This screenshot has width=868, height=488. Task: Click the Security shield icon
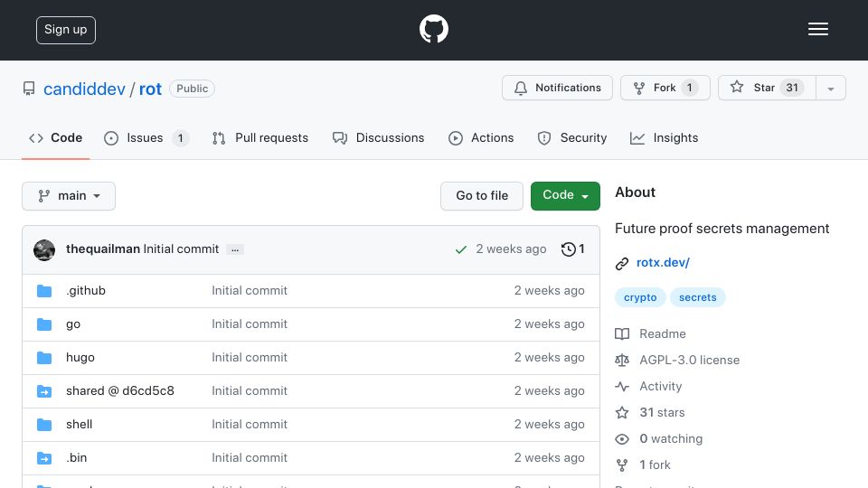pos(544,138)
